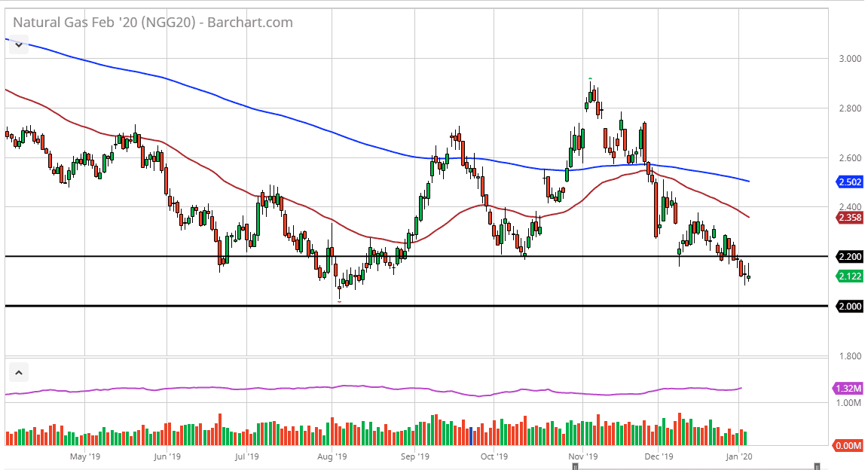Click the purple 1.32M volume average label

848,388
